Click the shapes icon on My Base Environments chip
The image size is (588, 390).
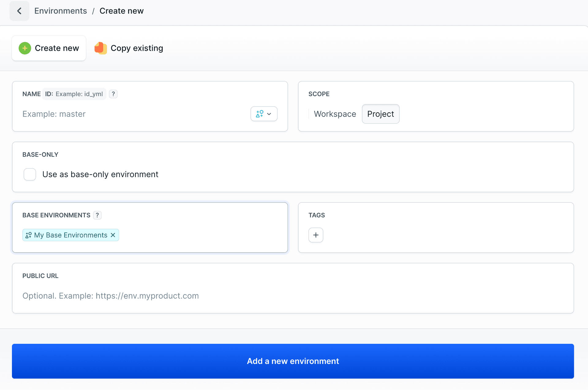click(28, 235)
